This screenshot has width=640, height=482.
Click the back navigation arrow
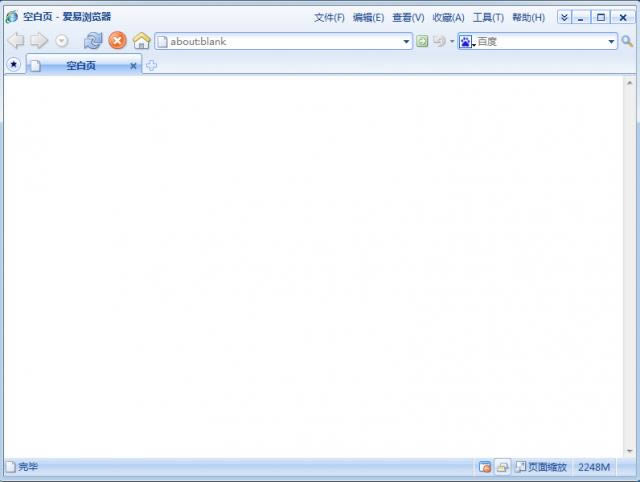[x=15, y=41]
